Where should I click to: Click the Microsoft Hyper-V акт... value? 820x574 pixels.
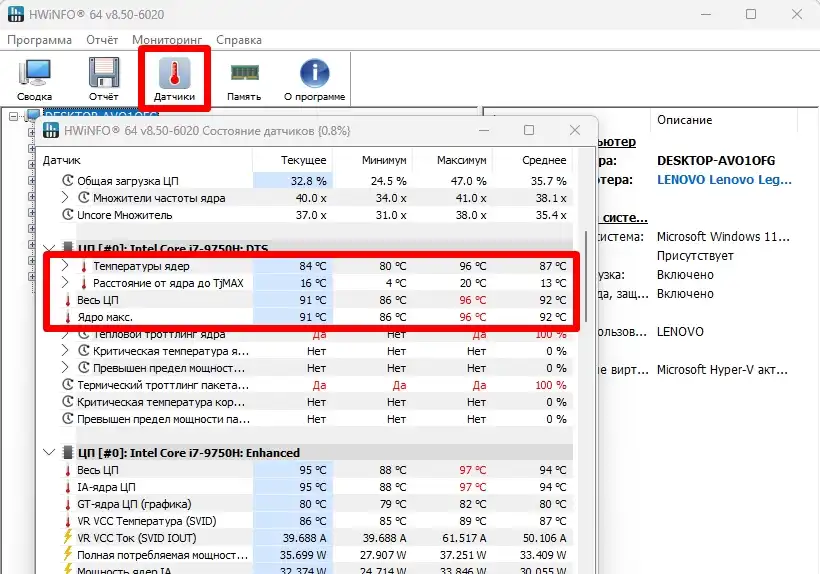click(x=722, y=370)
